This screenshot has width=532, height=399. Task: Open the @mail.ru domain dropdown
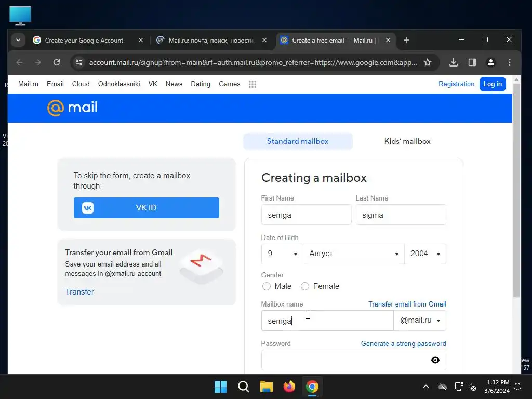tap(420, 320)
